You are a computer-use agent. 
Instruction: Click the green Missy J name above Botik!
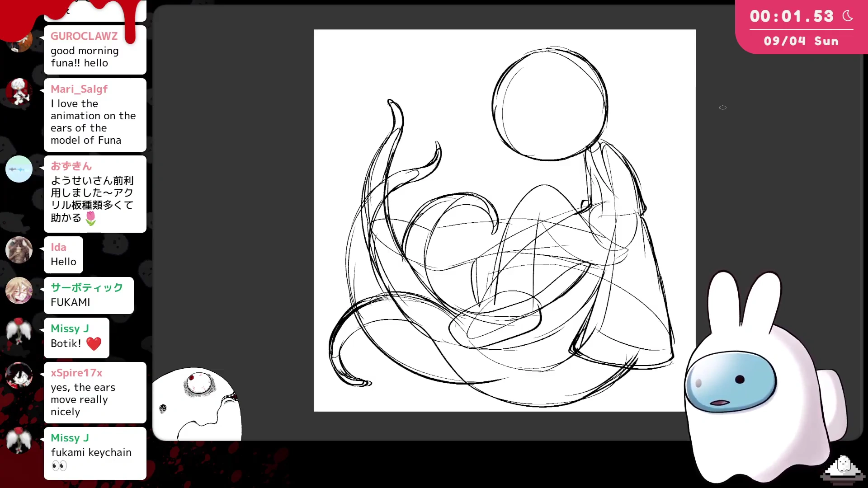tap(70, 328)
